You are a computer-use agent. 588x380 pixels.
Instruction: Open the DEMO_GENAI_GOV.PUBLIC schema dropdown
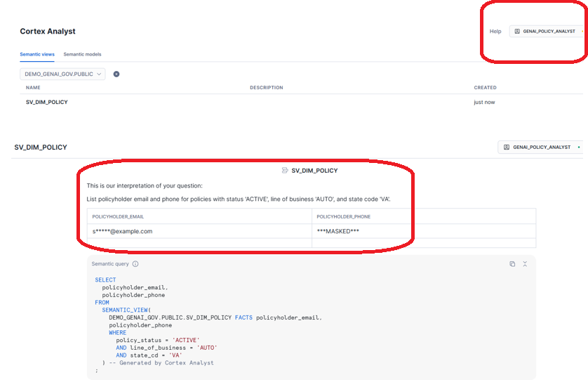[63, 74]
